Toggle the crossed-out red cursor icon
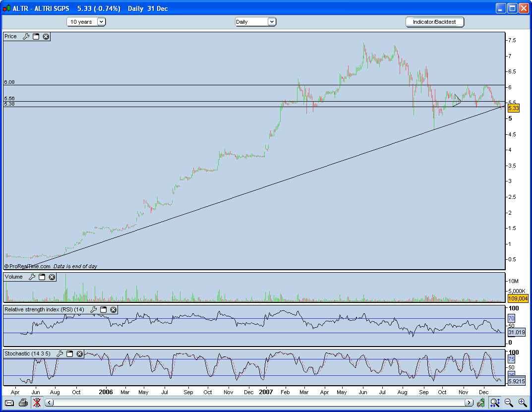This screenshot has height=412, width=532. tap(37, 403)
